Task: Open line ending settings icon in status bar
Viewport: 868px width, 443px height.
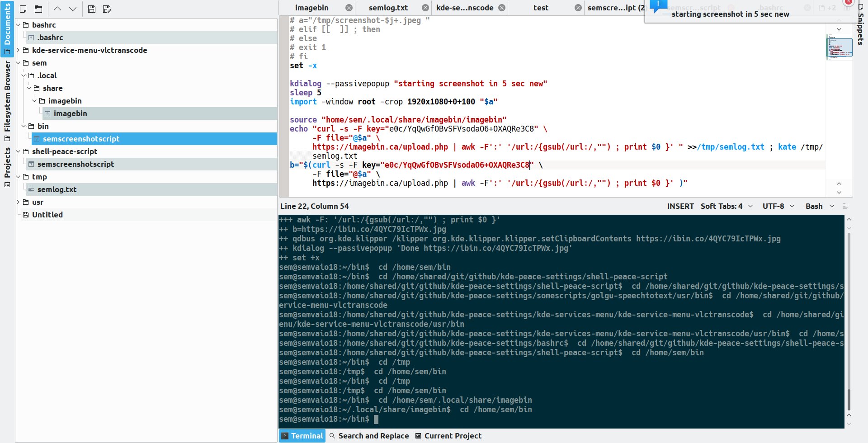Action: [845, 206]
